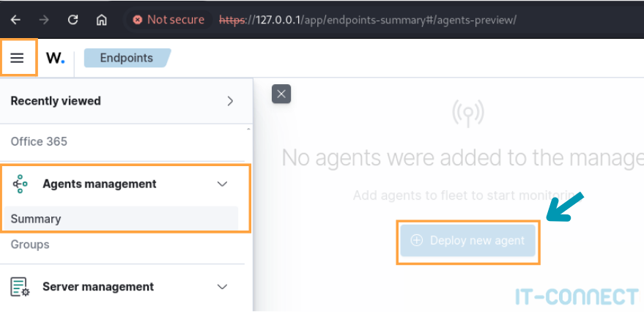The height and width of the screenshot is (322, 644).
Task: Collapse the Agents management section
Action: coord(223,184)
